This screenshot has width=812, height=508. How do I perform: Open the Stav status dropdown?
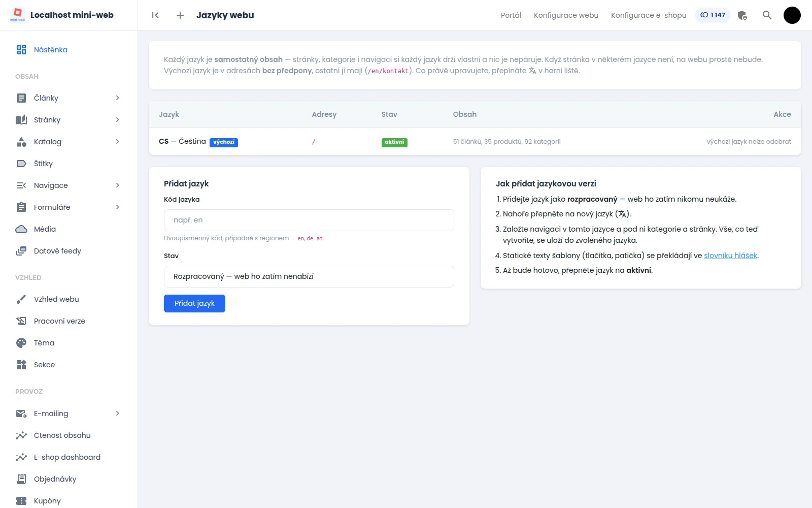[x=309, y=276]
